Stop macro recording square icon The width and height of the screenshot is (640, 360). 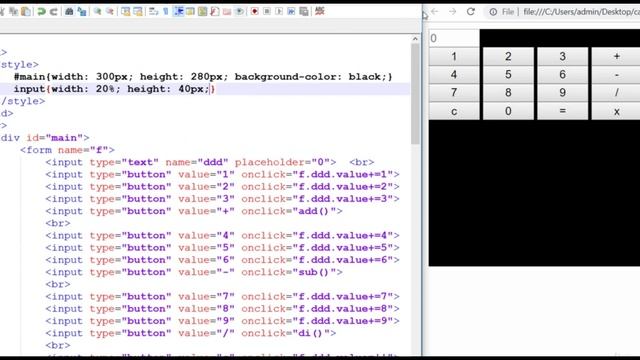(x=267, y=11)
